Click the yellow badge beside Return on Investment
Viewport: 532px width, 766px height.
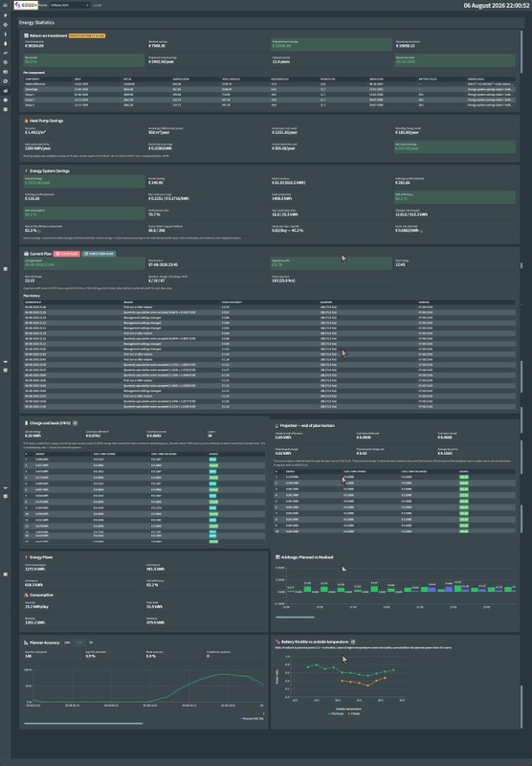coord(87,35)
